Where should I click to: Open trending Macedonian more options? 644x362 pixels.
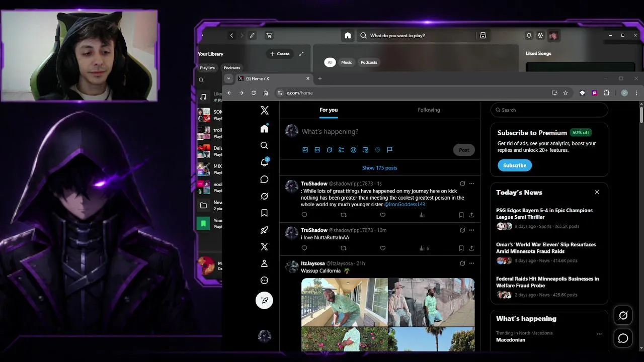tap(599, 334)
